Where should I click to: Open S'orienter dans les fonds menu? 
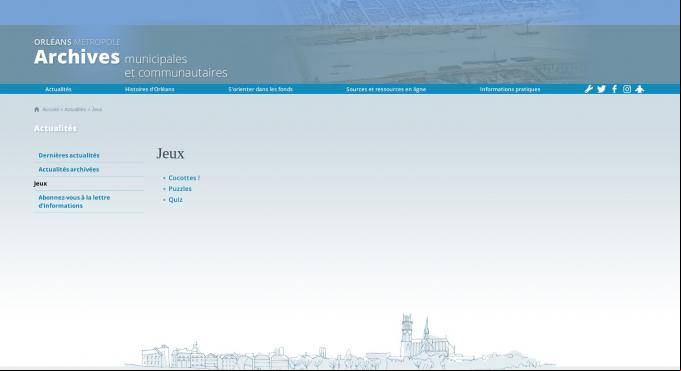pos(261,89)
